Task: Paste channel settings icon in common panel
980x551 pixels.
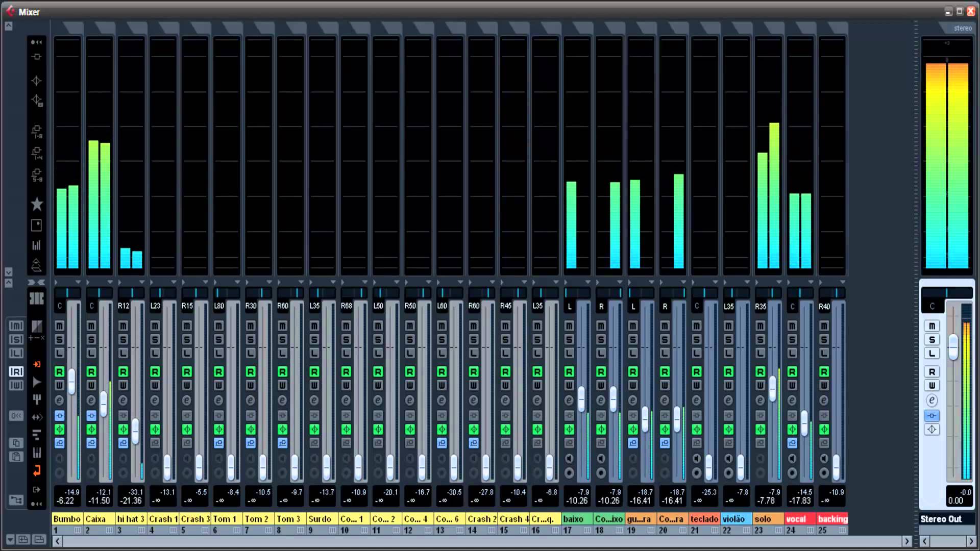Action: [16, 457]
